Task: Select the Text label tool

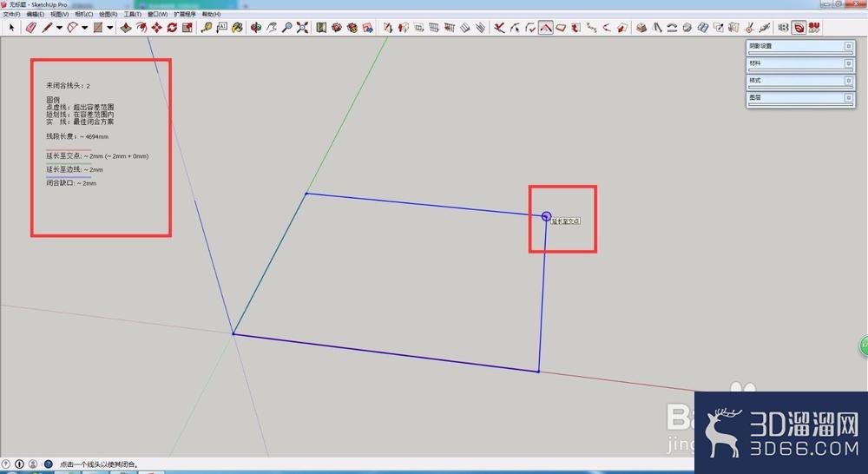Action: point(222,28)
